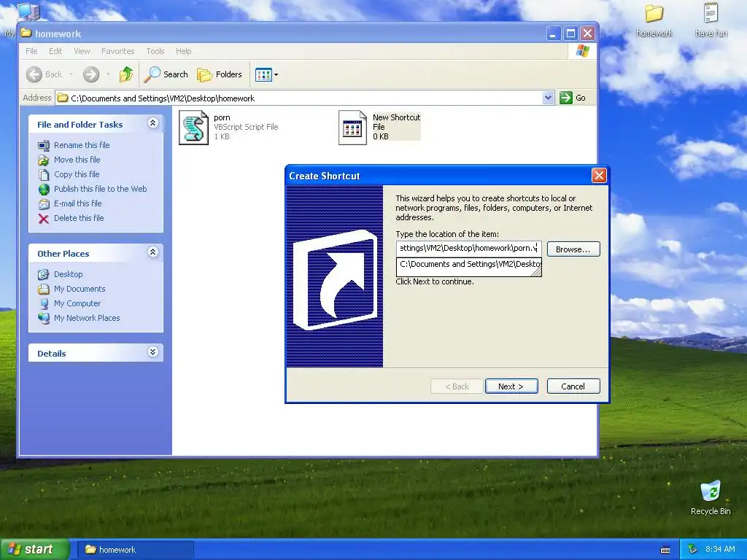This screenshot has width=747, height=560.
Task: Open the View menu
Action: [x=82, y=51]
